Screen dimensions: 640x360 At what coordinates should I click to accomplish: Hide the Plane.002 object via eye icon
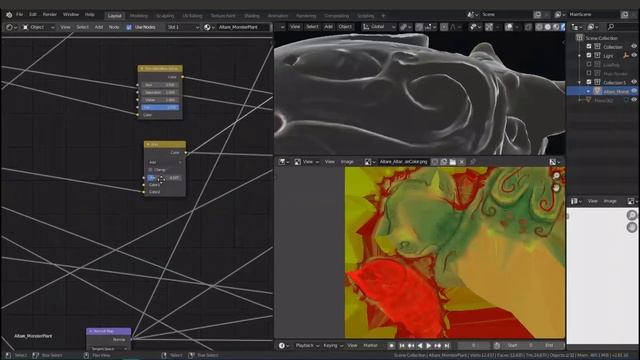(x=634, y=100)
